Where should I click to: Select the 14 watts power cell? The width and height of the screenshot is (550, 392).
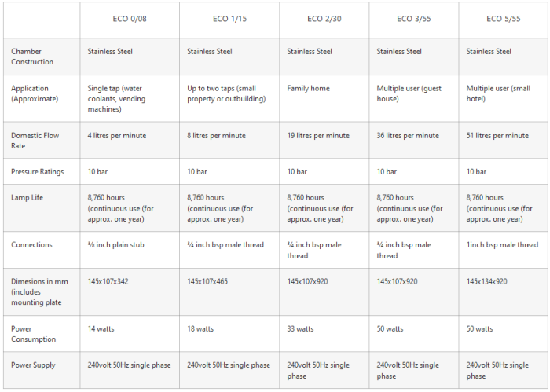[x=101, y=329]
